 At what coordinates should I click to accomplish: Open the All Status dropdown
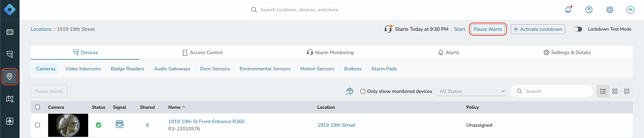[472, 91]
